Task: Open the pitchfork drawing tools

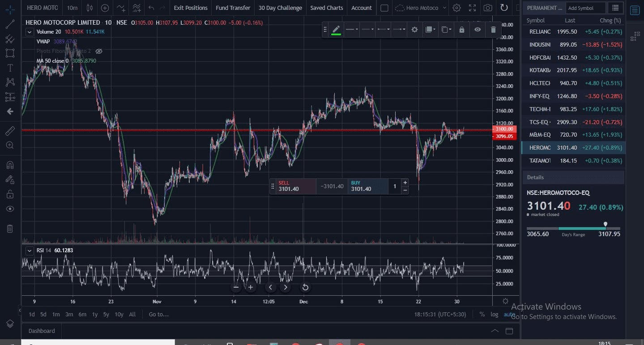Action: coord(10,39)
